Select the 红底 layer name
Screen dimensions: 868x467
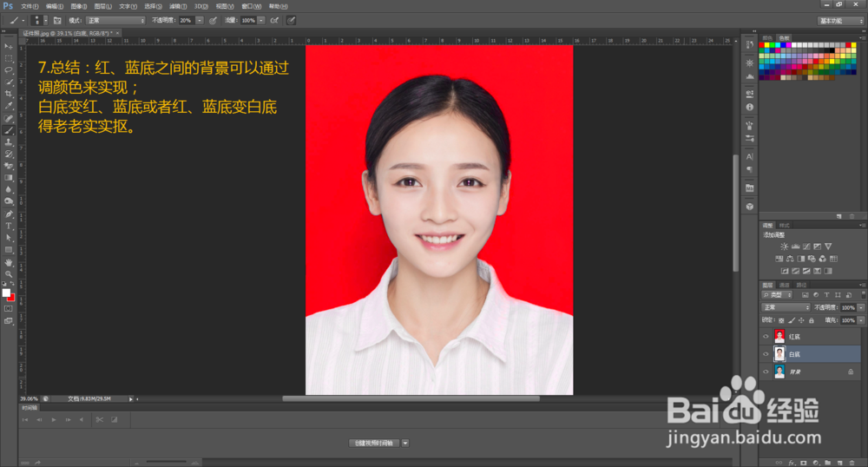point(794,337)
